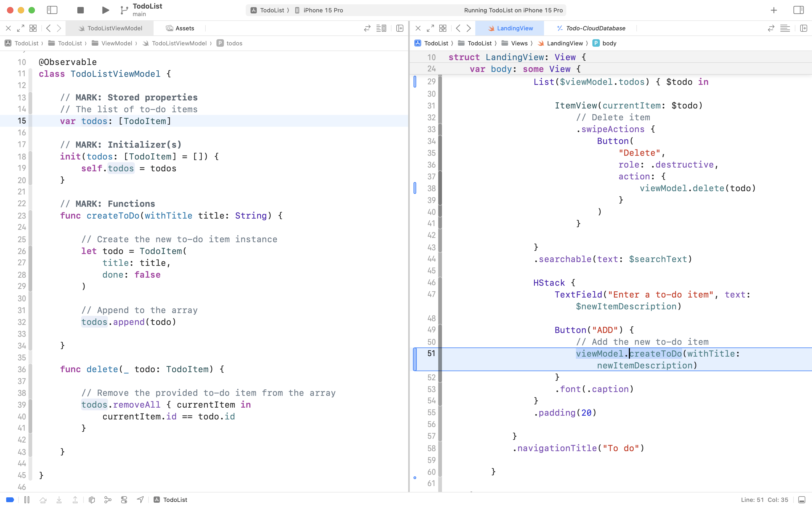812x507 pixels.
Task: Add a new editor split
Action: pos(400,28)
